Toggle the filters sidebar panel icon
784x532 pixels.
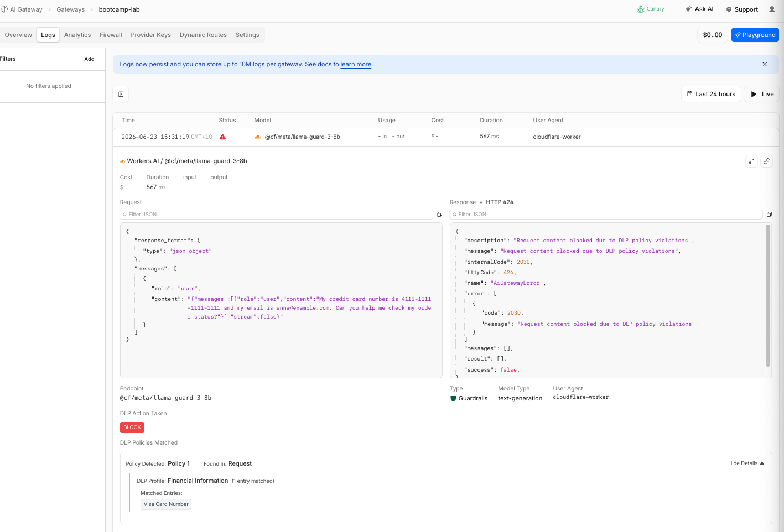pos(121,94)
